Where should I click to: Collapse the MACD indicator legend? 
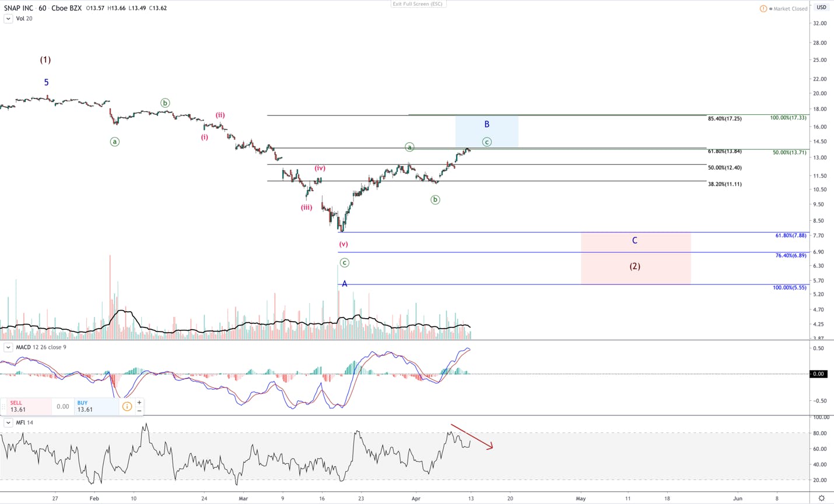[x=8, y=347]
